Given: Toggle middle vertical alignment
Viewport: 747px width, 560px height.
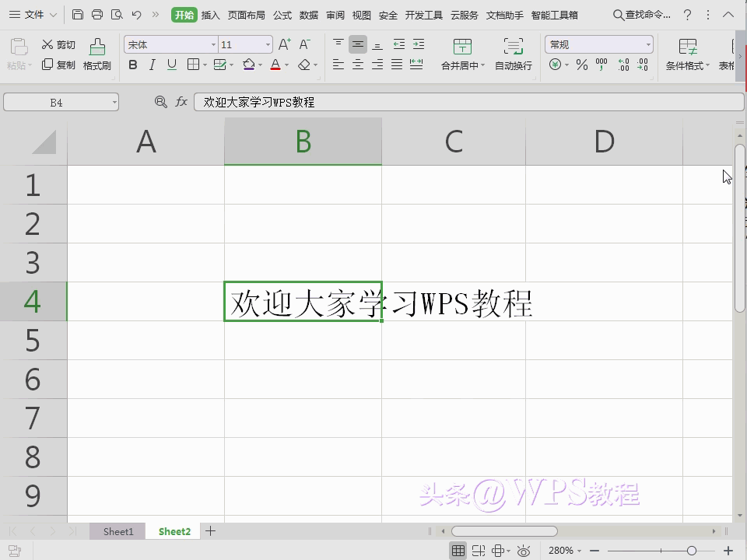Looking at the screenshot, I should [x=358, y=44].
